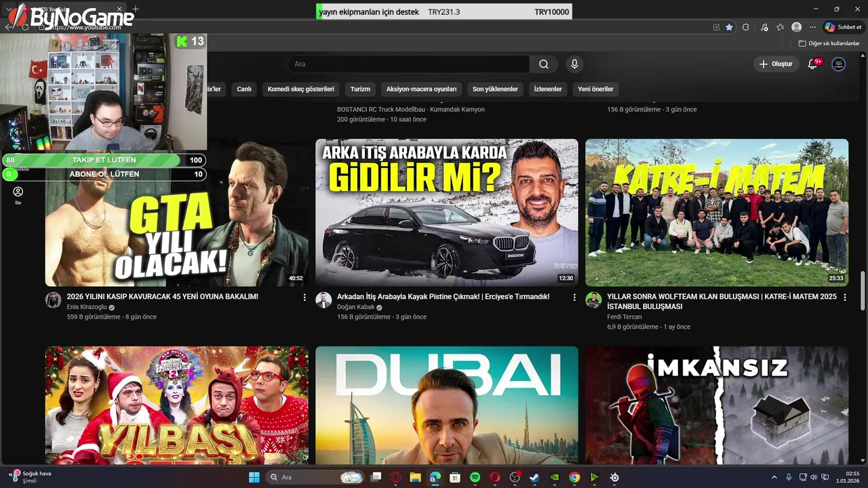Open the Dubai video thumbnail

[447, 405]
